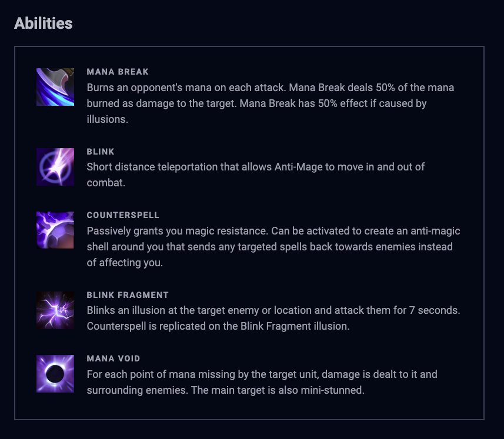Click the Mana Break description paragraph
Screen dimensions: 504x439
pyautogui.click(x=270, y=103)
